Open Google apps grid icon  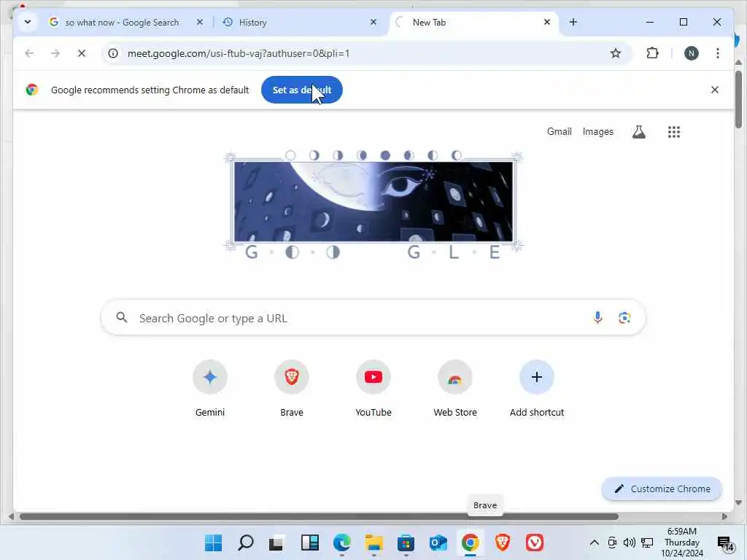pyautogui.click(x=673, y=132)
